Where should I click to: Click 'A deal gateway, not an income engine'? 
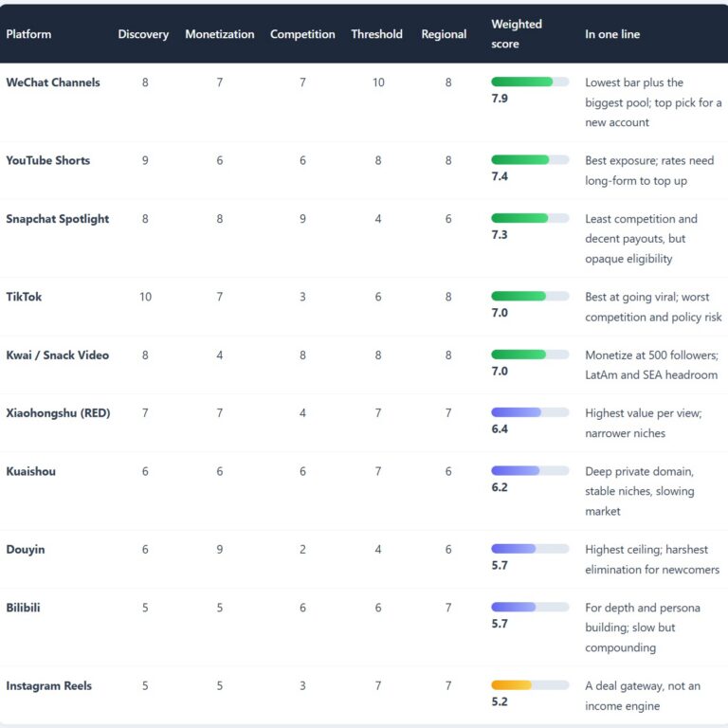[x=643, y=696]
